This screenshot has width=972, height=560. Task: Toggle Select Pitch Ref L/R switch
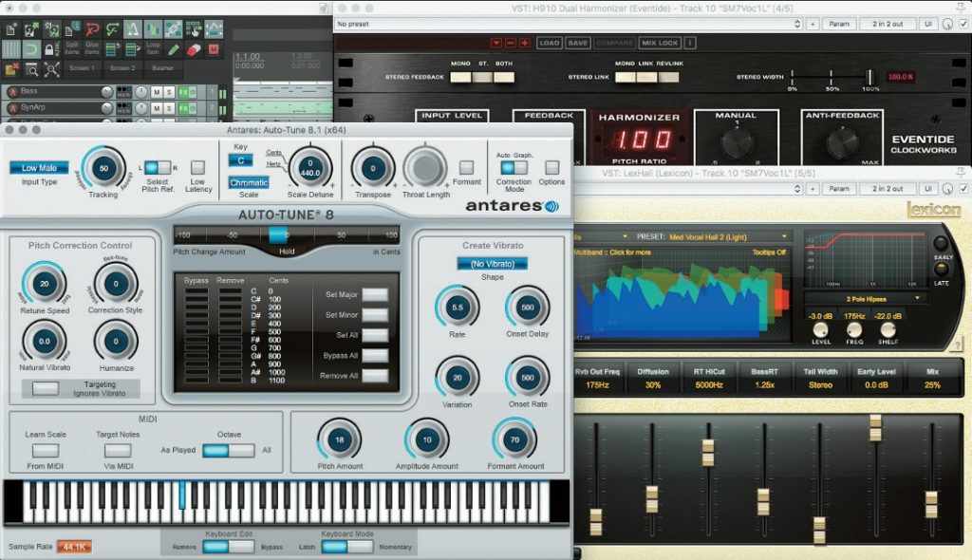[158, 167]
